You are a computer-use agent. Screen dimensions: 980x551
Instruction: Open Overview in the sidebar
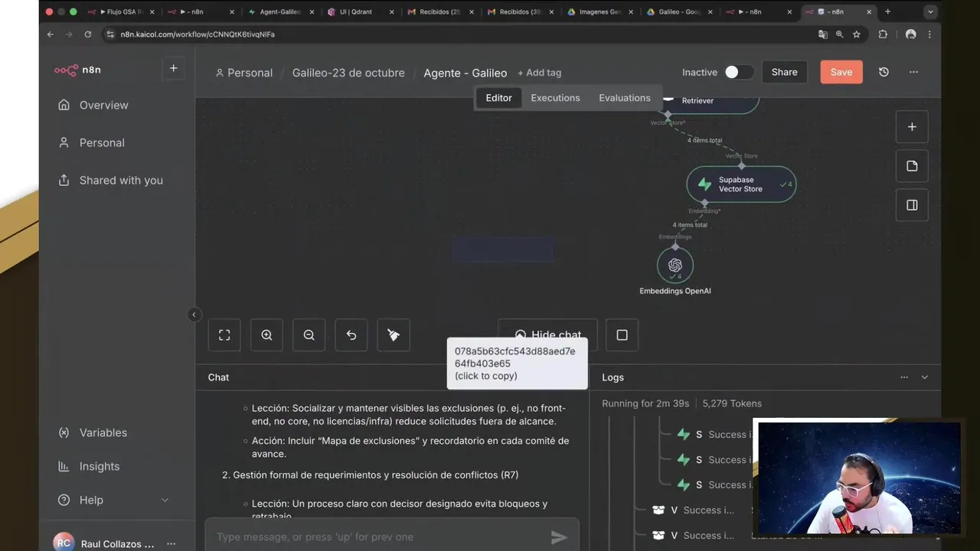click(103, 105)
